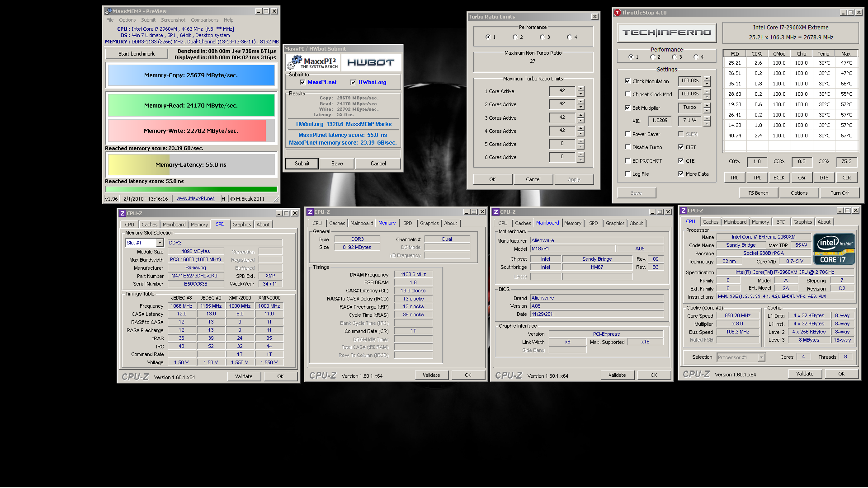Click the Memory-Write result bar

coord(191,131)
